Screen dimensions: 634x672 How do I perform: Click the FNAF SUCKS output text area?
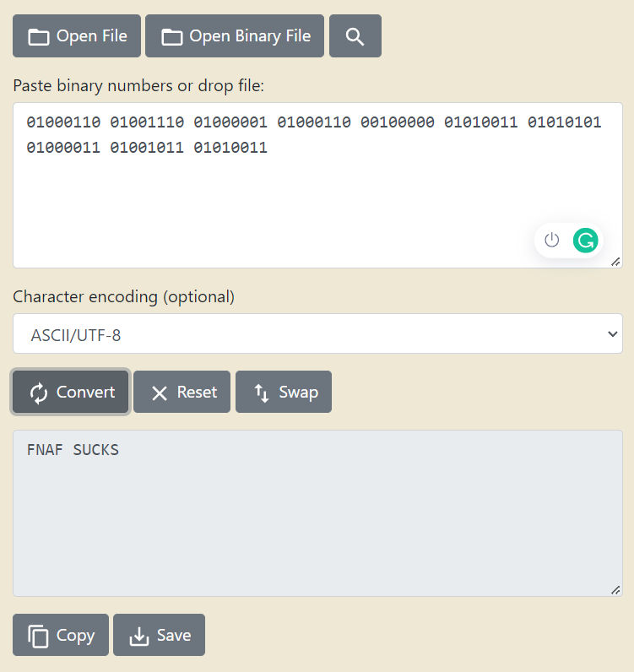(317, 513)
